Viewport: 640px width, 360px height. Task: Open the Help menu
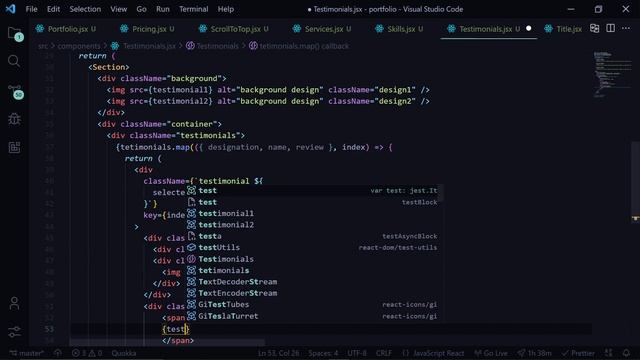point(225,9)
